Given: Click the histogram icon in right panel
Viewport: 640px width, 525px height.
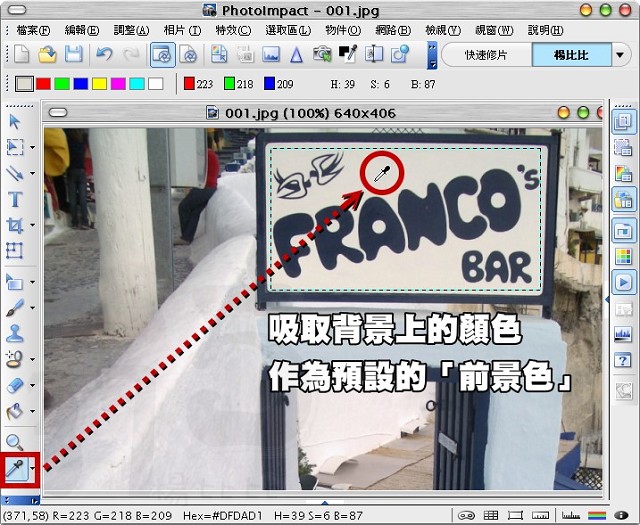Looking at the screenshot, I should [x=623, y=334].
